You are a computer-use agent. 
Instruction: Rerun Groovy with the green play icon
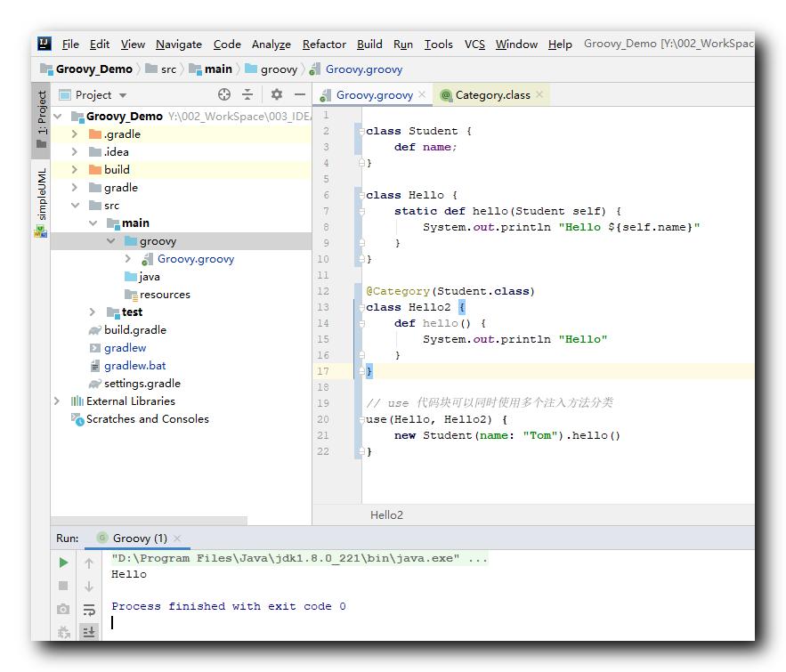[x=63, y=563]
